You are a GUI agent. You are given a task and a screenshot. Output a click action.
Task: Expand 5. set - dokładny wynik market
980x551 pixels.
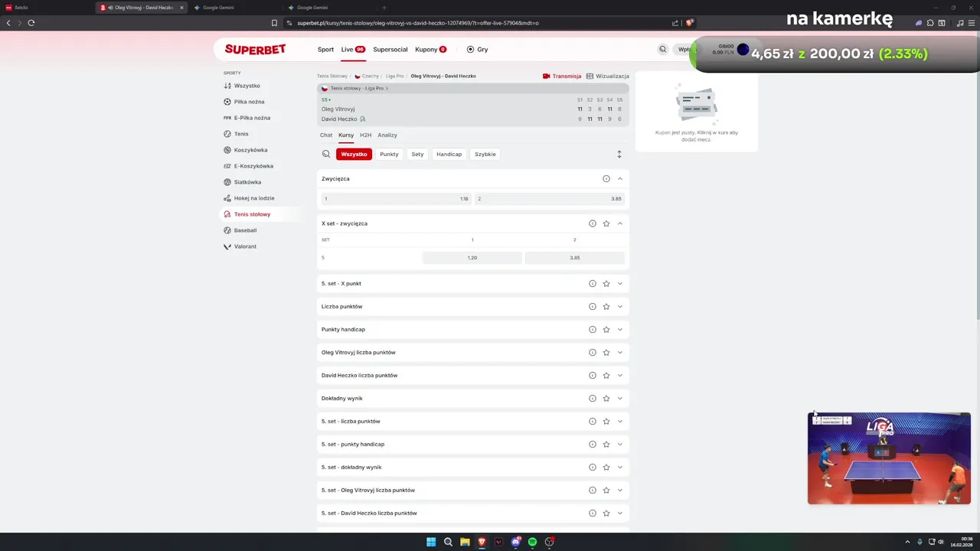620,468
